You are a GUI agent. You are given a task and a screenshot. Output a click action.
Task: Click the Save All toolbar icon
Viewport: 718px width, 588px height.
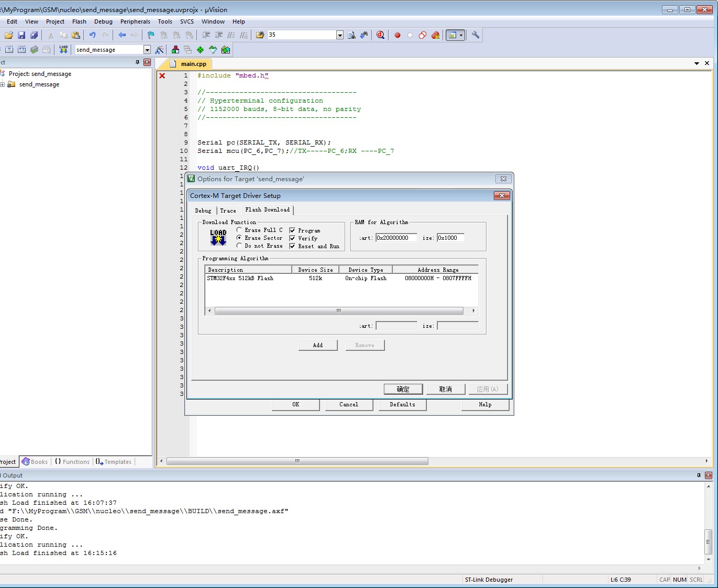coord(34,35)
